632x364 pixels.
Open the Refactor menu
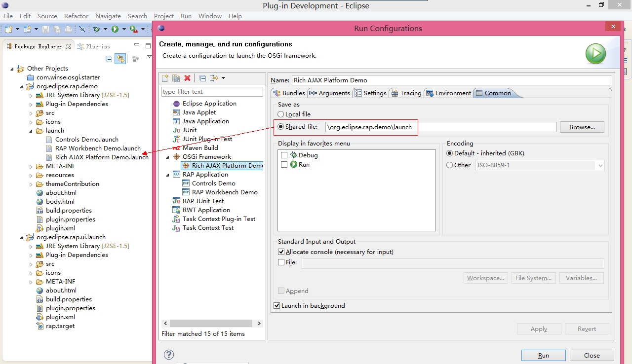tap(76, 16)
